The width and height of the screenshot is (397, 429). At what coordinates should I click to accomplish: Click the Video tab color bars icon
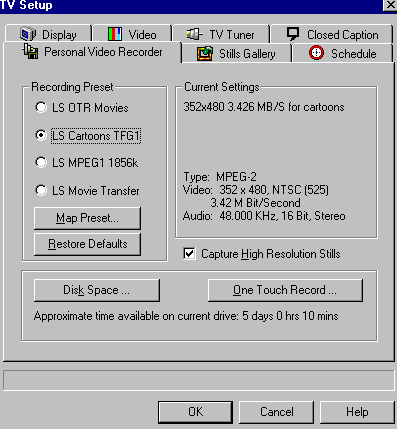[x=115, y=34]
